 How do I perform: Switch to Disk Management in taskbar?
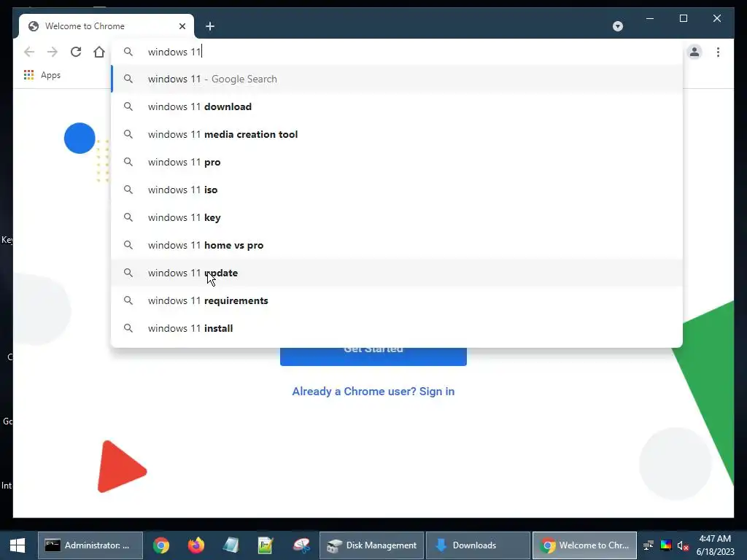click(371, 545)
